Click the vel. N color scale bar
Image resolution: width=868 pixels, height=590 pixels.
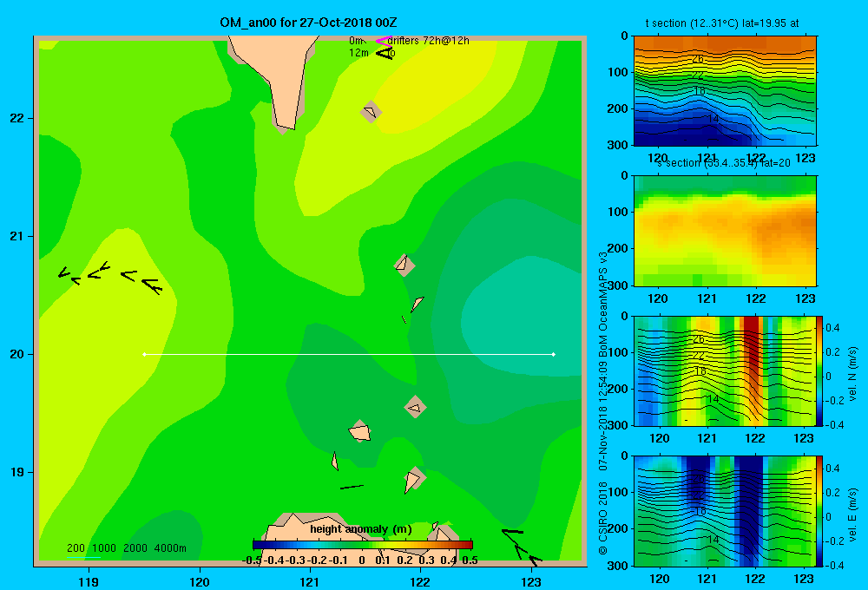[x=820, y=370]
